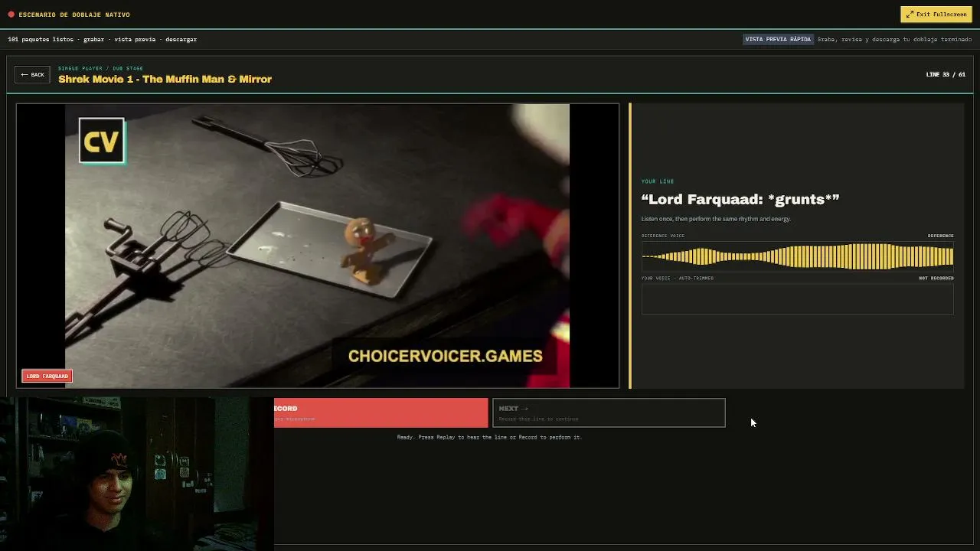Click the empty 'Your Voice' waveform box

point(797,298)
